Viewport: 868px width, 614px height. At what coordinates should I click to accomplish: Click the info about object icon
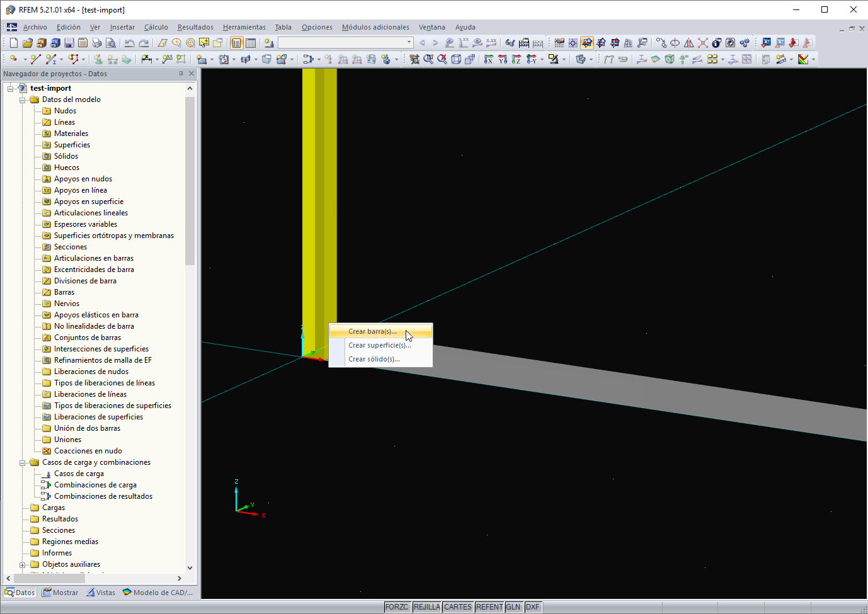[x=716, y=43]
